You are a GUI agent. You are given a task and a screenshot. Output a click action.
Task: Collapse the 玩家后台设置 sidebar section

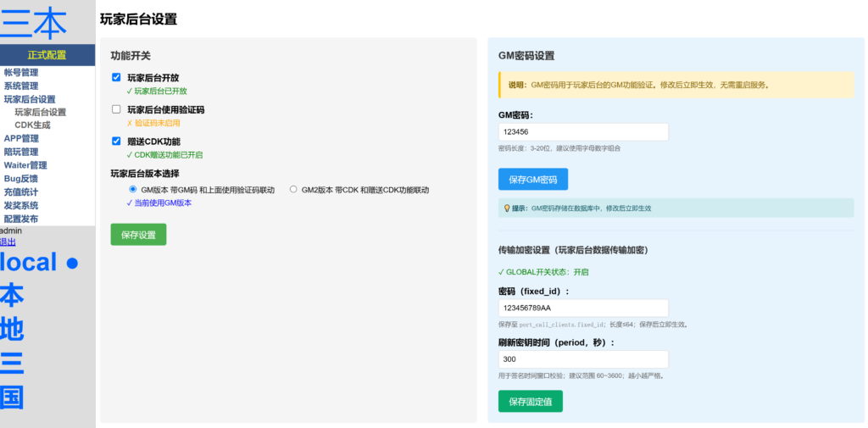coord(30,99)
